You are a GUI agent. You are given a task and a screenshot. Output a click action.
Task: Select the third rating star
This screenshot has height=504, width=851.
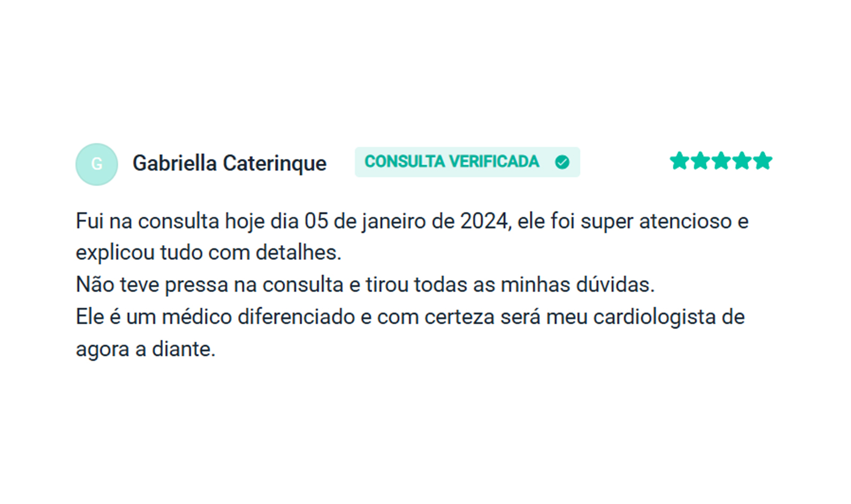(721, 161)
